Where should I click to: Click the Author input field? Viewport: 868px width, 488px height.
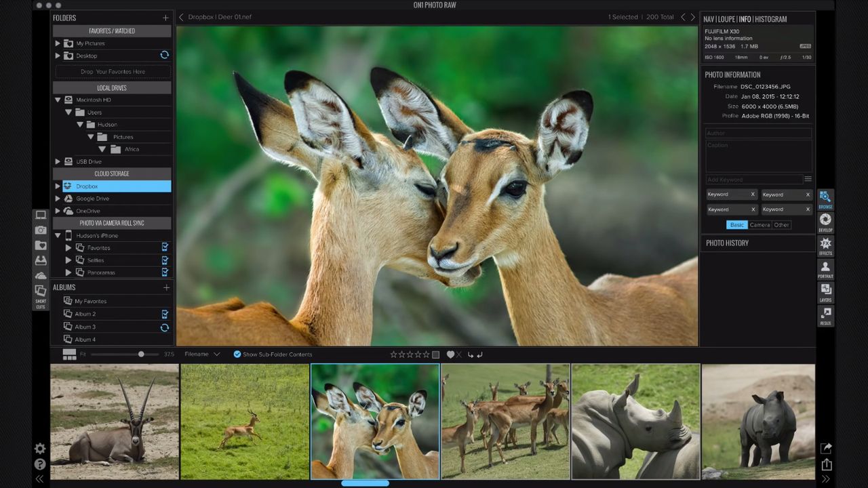pyautogui.click(x=758, y=134)
